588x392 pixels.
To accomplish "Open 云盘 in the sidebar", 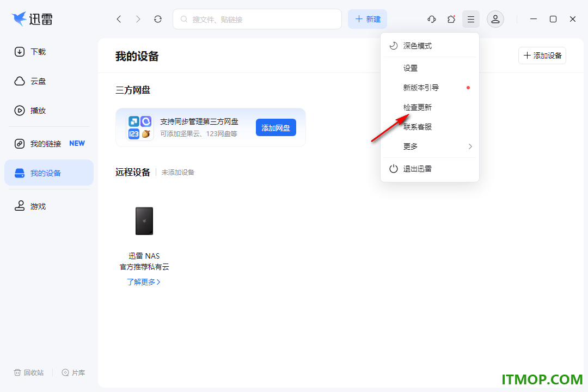I will pyautogui.click(x=49, y=81).
